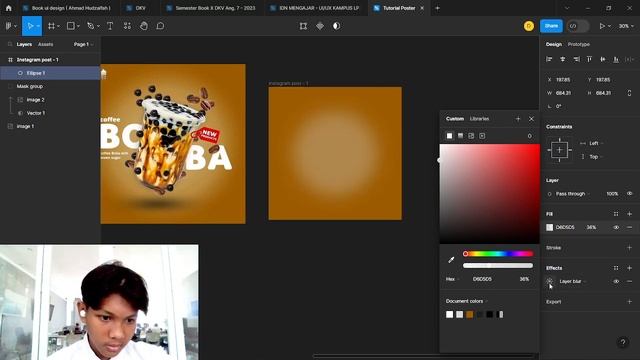The height and width of the screenshot is (360, 640).
Task: Open Pass through blend mode dropdown
Action: click(573, 193)
